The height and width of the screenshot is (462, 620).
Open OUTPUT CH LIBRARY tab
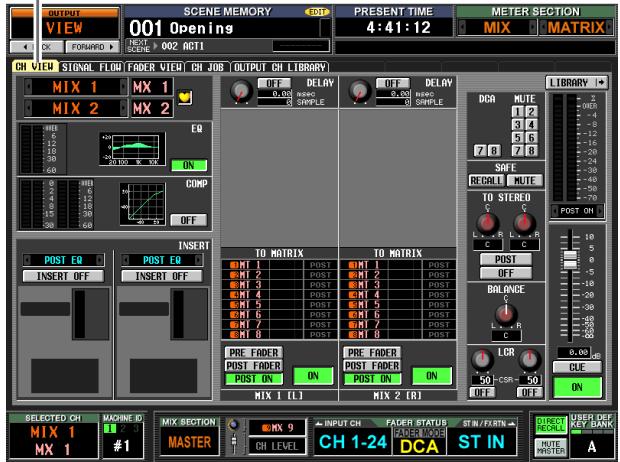click(280, 67)
